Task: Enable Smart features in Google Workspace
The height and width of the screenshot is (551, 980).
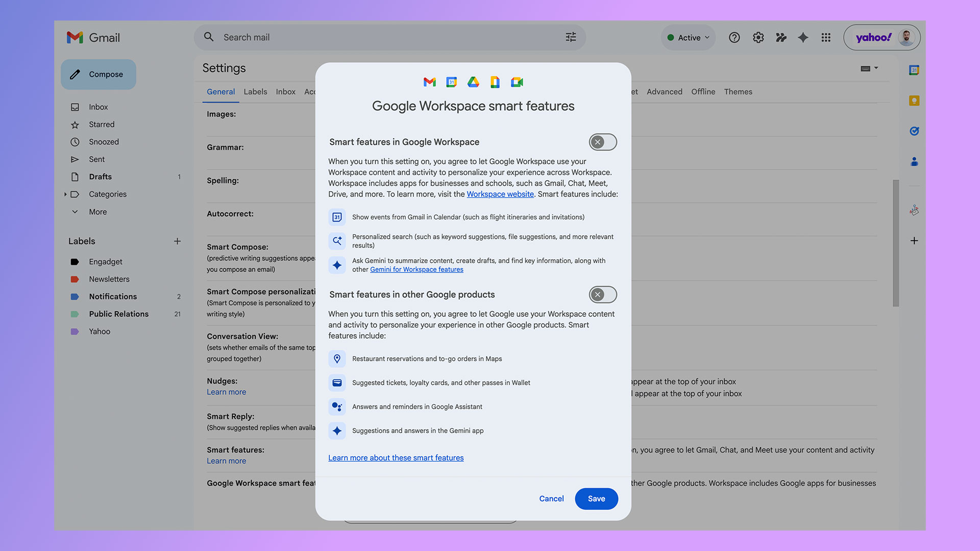Action: click(603, 142)
